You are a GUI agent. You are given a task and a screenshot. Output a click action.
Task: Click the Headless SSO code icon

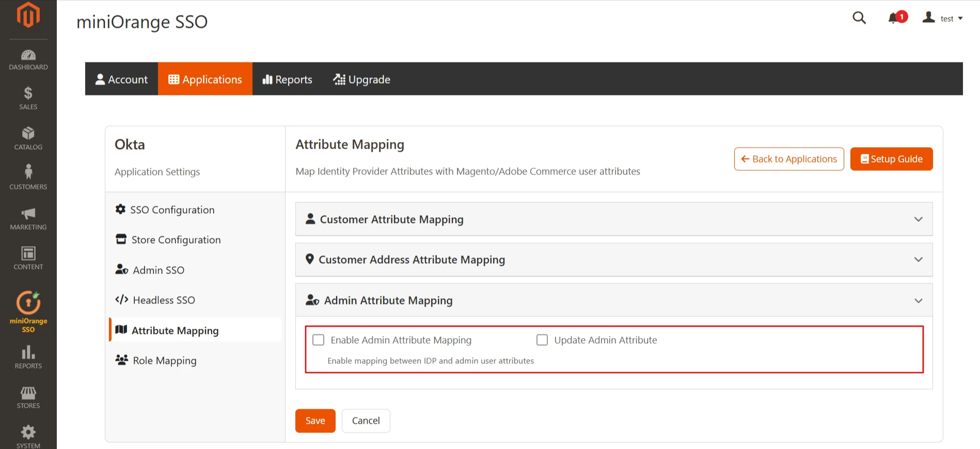[x=122, y=299]
